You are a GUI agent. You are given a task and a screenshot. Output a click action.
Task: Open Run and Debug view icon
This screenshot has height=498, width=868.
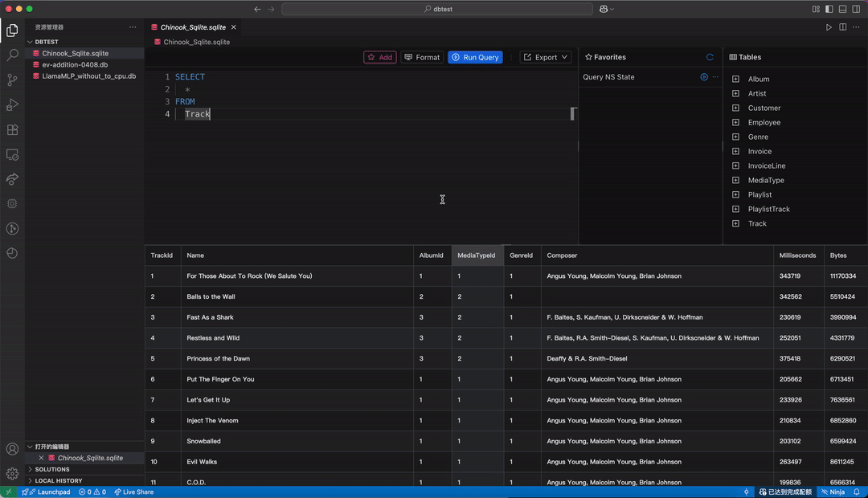[x=12, y=104]
